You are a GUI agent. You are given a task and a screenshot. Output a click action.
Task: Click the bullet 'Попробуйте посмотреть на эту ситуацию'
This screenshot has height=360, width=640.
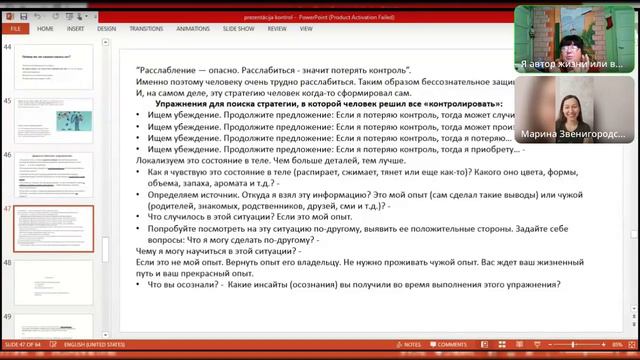[x=358, y=234]
